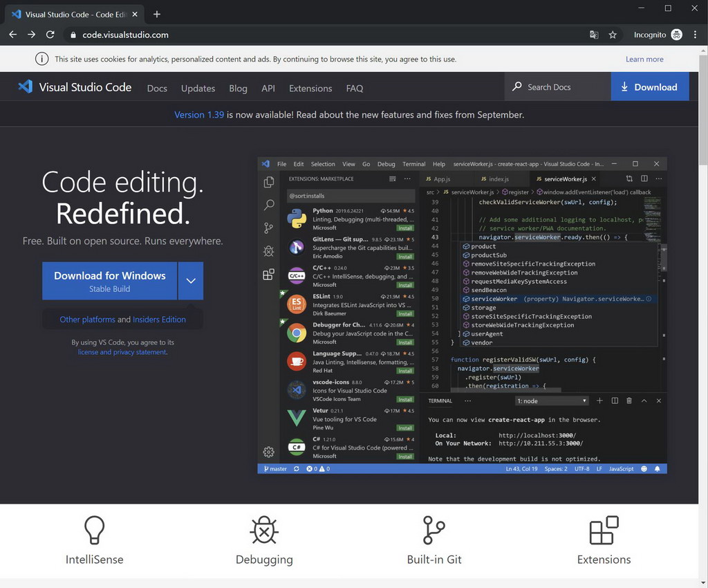Click the Built-in Git branch icon

(434, 530)
